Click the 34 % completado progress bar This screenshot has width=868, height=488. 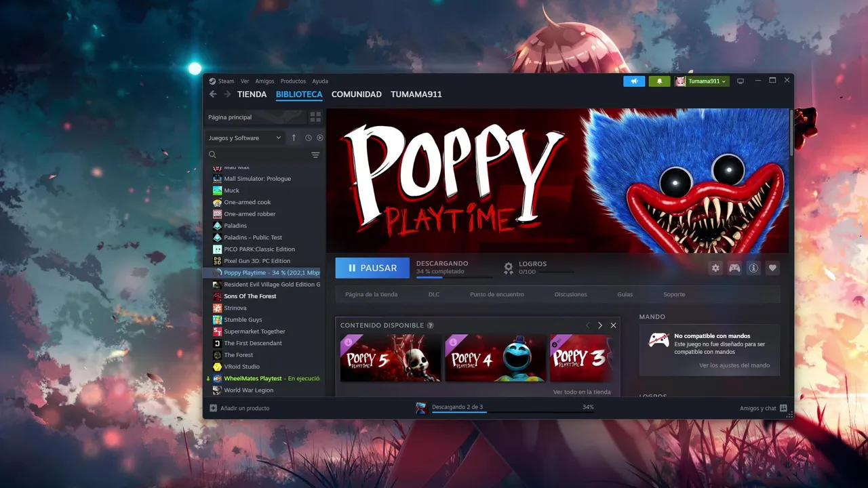point(454,277)
